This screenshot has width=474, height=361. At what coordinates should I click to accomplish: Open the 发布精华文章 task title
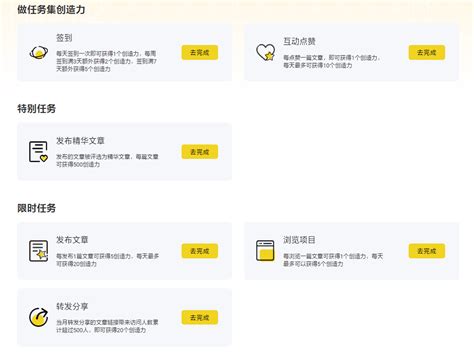(80, 141)
